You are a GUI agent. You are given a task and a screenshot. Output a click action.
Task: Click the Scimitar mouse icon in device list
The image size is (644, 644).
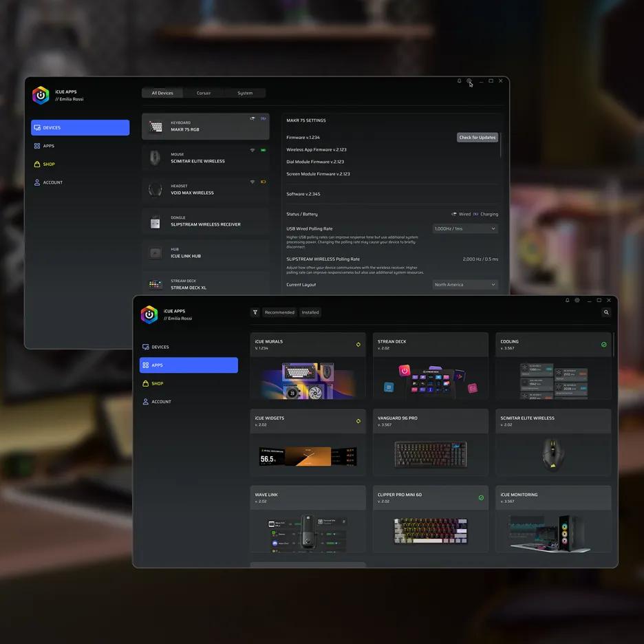click(x=155, y=158)
